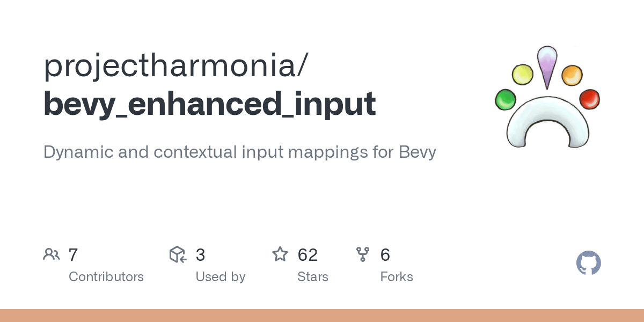Click the Stars star icon
Viewport: 644px width, 322px height.
[x=280, y=254]
